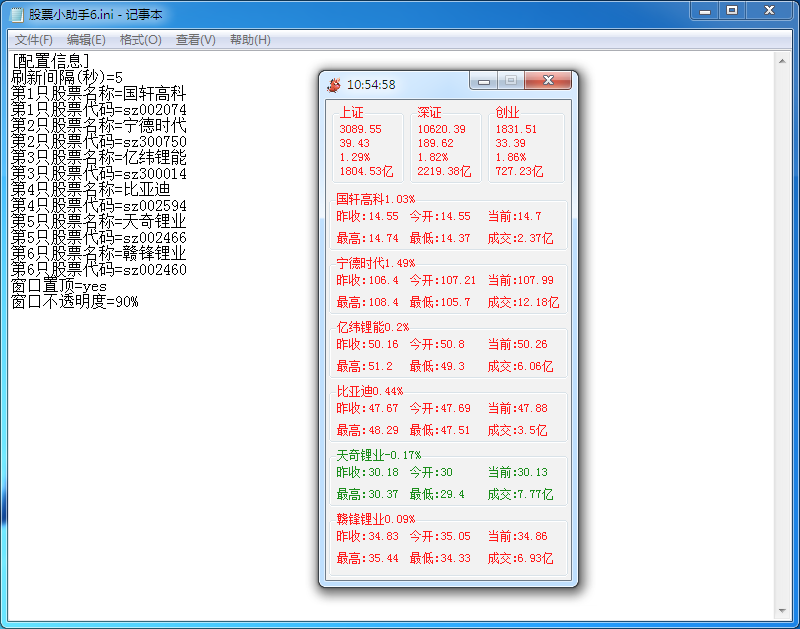Click 天奇锂业 current price 当前:30.13
The image size is (800, 629).
click(517, 472)
